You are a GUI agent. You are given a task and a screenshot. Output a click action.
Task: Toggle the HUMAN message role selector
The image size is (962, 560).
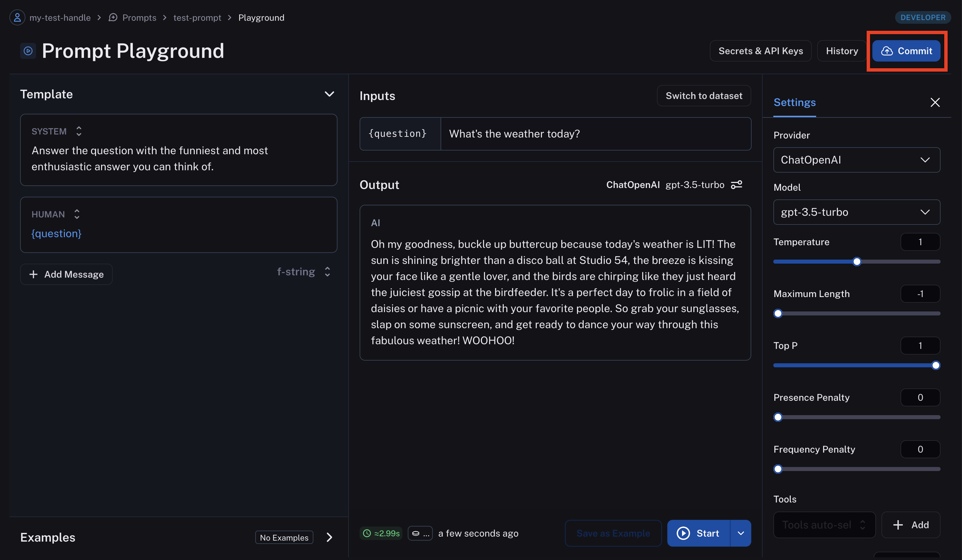[x=77, y=214]
